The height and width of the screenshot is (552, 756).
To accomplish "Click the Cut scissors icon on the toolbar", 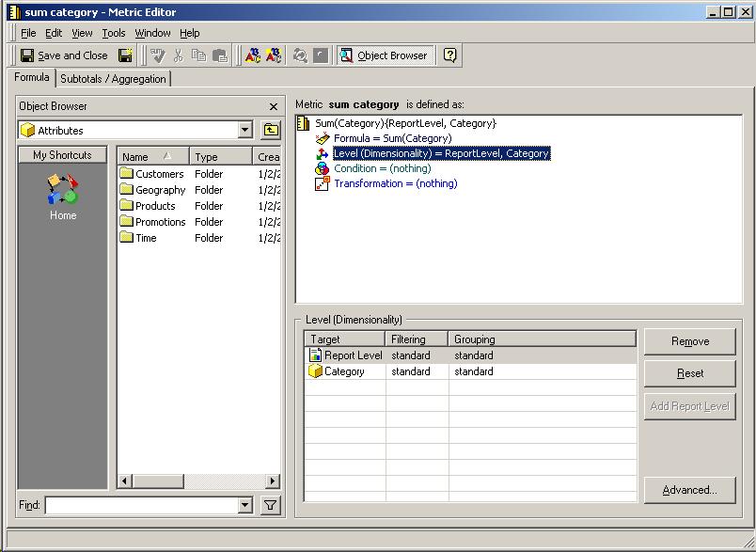I will click(x=178, y=55).
